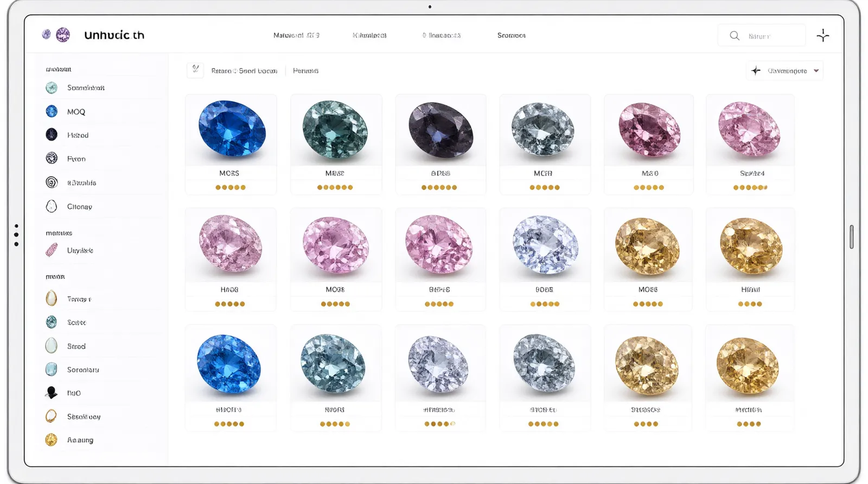Select the gold oval ring icon in the sidebar

tap(52, 416)
